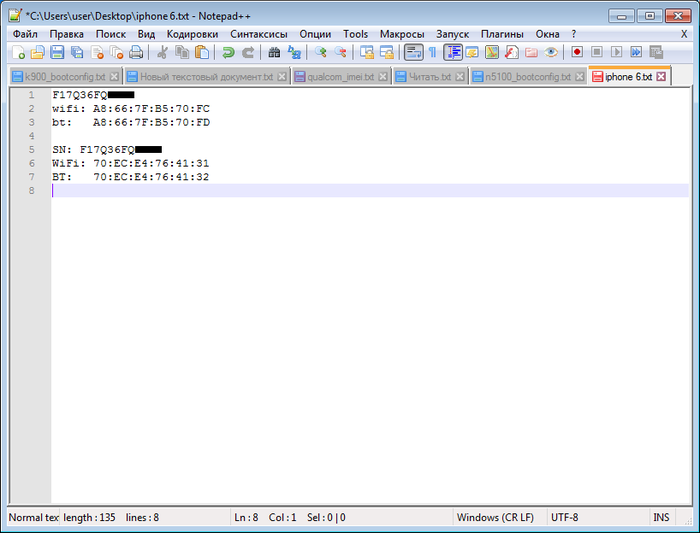Click the empty line 8 in editor
Viewport: 700px width, 533px height.
[x=300, y=190]
